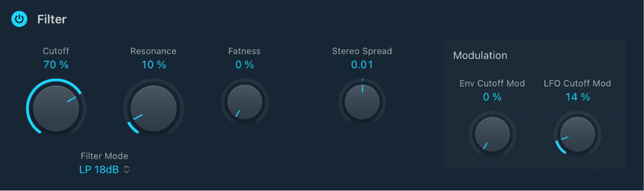
Task: Click the LFO Cutoff Mod 14 % value
Action: (x=578, y=97)
